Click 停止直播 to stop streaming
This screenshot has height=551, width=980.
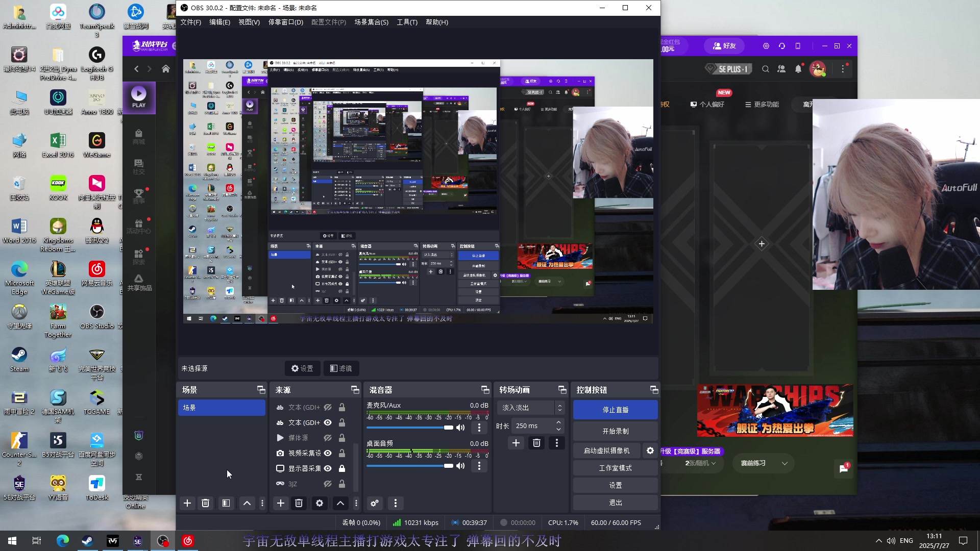pos(615,410)
